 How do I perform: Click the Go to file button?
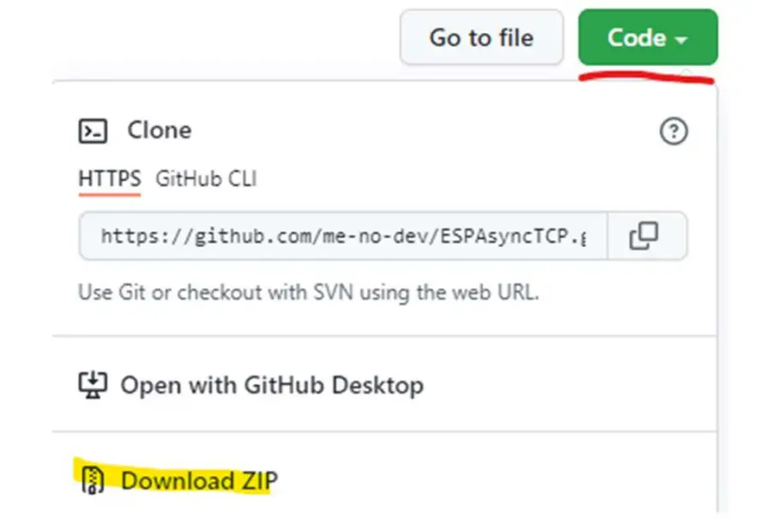pyautogui.click(x=481, y=38)
